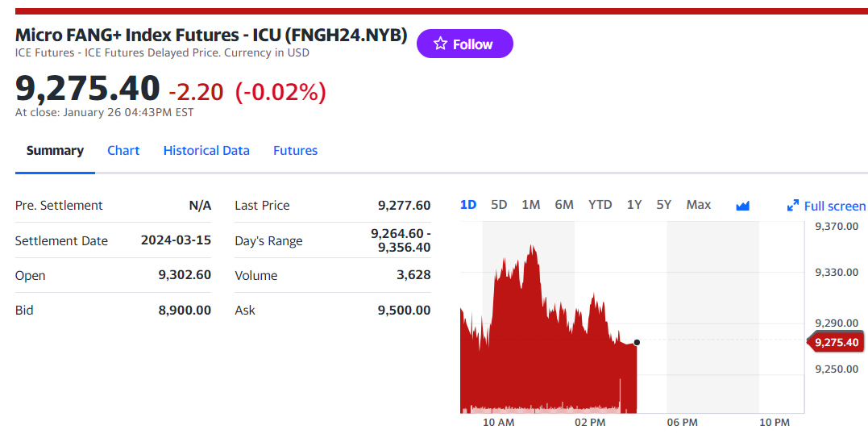Go to the Historical Data tab

[206, 151]
